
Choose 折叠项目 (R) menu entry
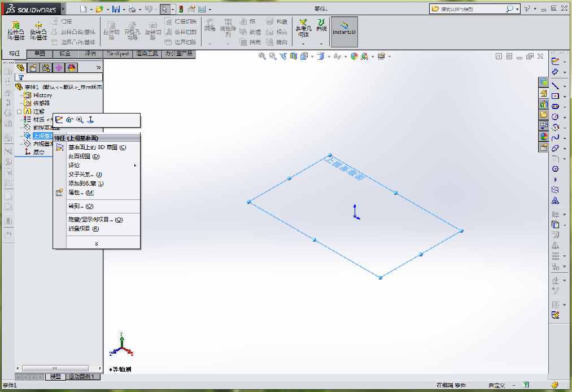click(84, 229)
